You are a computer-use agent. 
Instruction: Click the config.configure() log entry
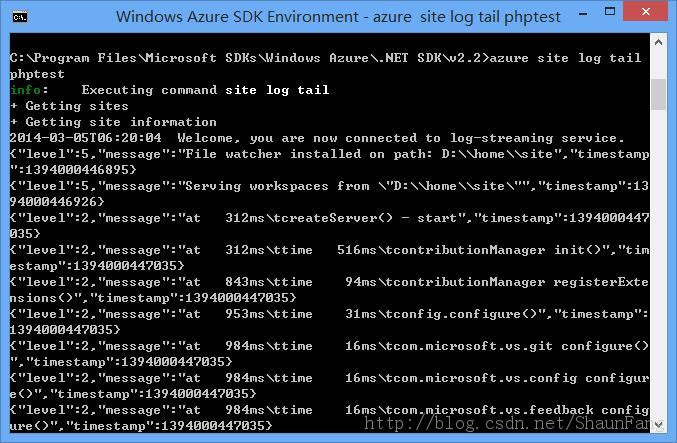tap(329, 322)
